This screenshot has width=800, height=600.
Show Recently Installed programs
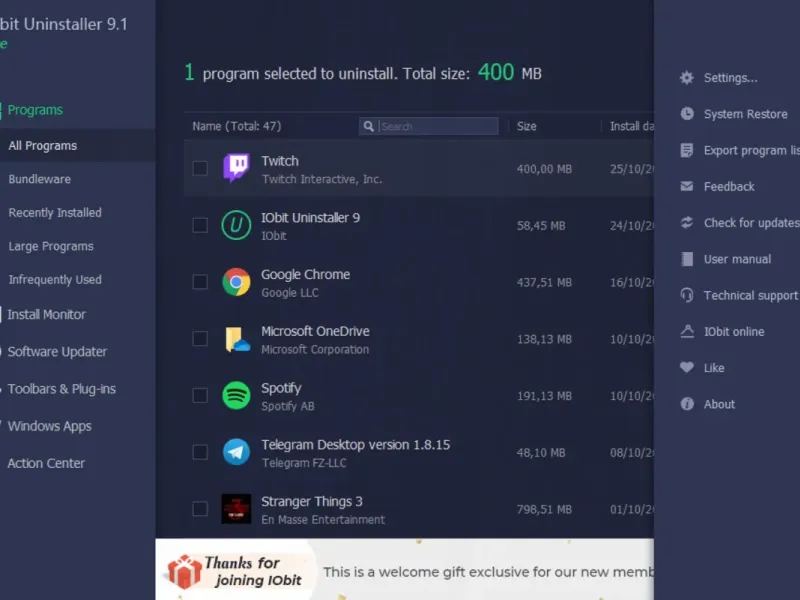(55, 213)
